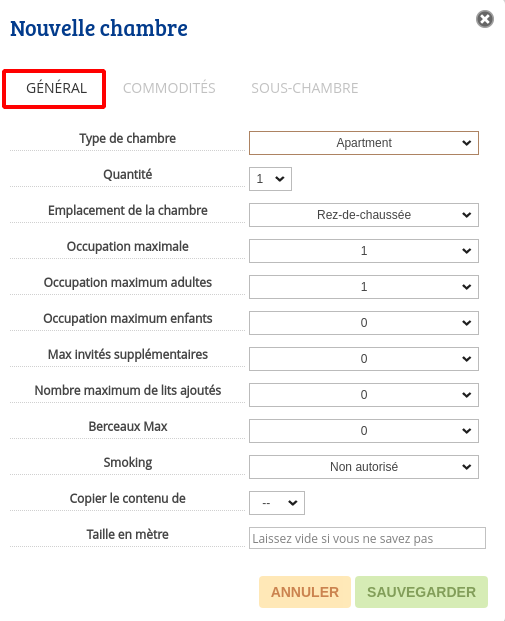This screenshot has height=621, width=505.
Task: Open the Smoking dropdown
Action: pyautogui.click(x=364, y=467)
